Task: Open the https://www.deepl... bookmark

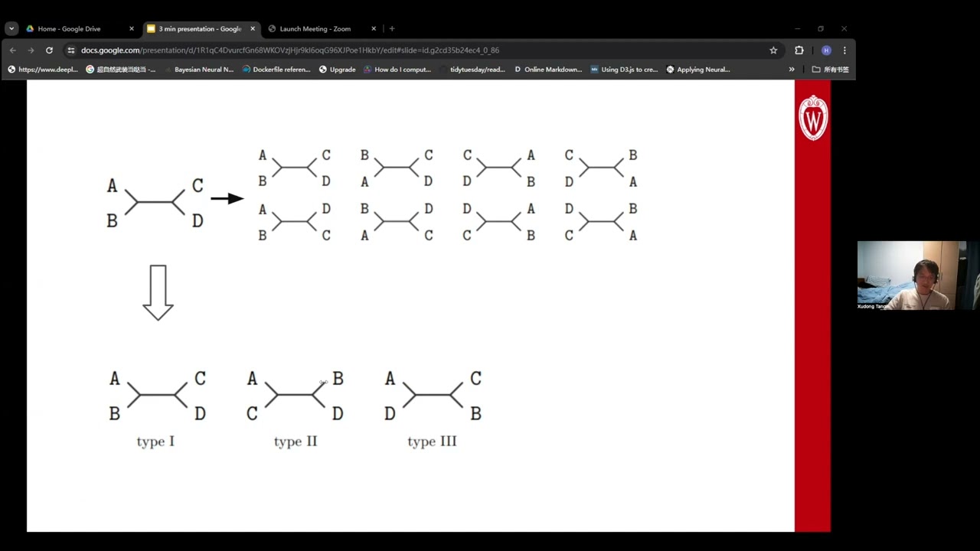Action: click(43, 69)
